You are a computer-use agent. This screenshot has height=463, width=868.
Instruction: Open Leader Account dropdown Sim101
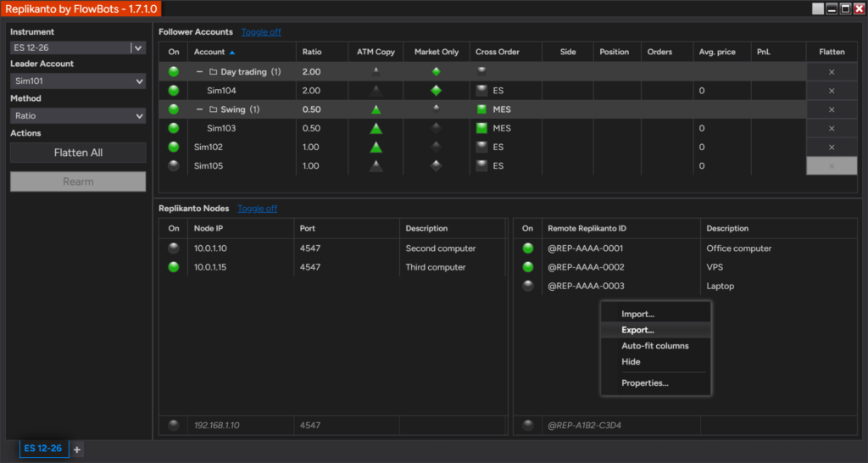click(x=78, y=81)
